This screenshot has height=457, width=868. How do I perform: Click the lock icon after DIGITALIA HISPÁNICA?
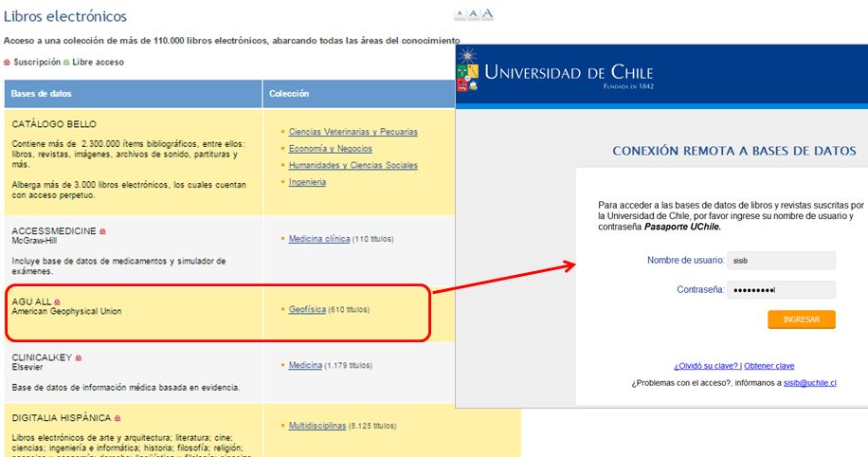[x=118, y=418]
